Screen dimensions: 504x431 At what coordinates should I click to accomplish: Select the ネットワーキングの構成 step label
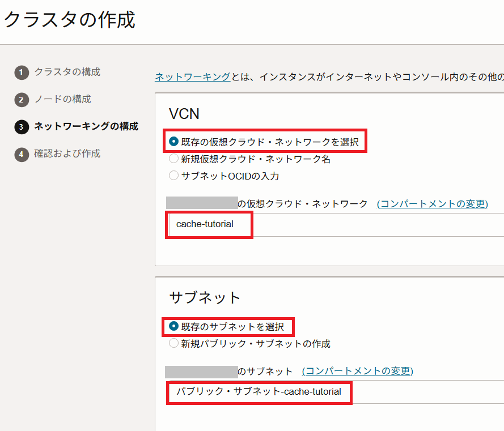[x=86, y=126]
